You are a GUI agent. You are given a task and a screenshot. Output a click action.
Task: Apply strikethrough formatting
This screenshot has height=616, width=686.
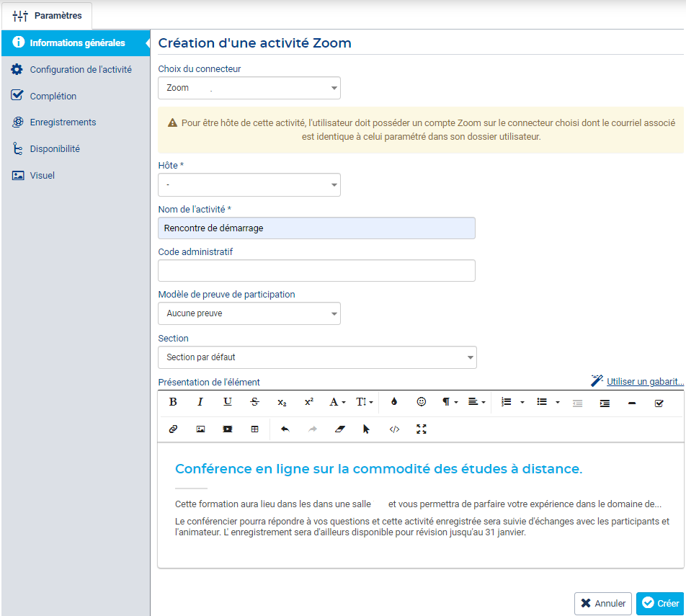(254, 402)
